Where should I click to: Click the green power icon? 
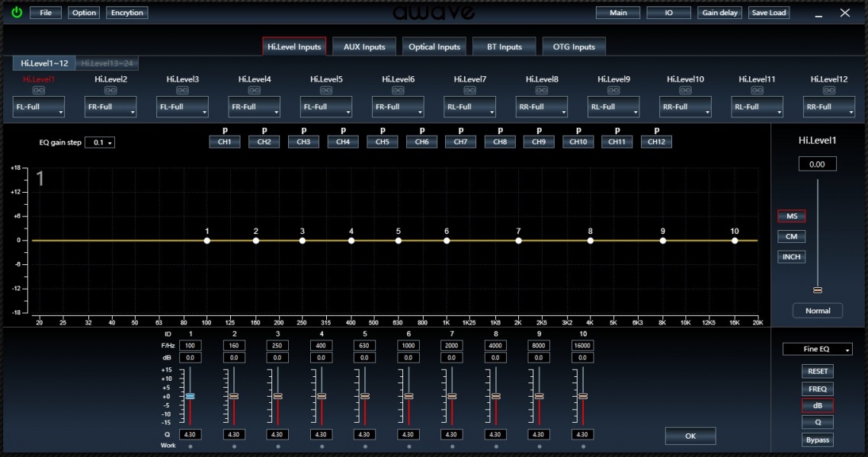[17, 12]
